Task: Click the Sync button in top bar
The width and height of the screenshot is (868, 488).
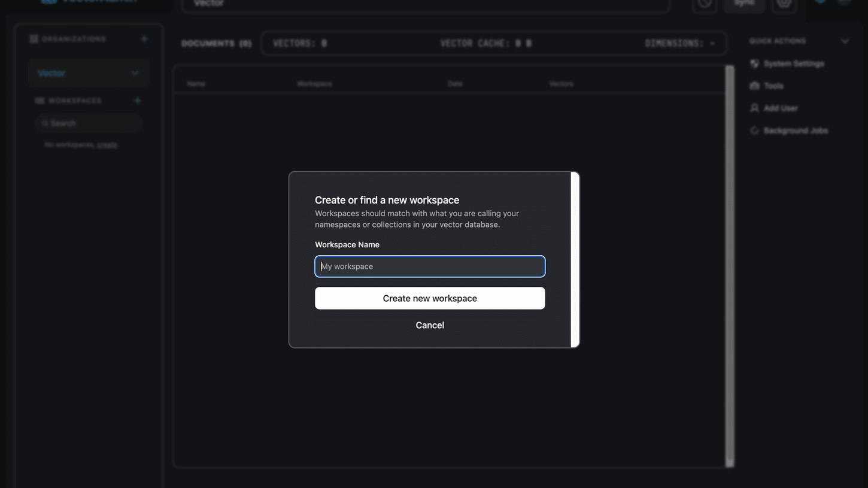Action: (744, 3)
